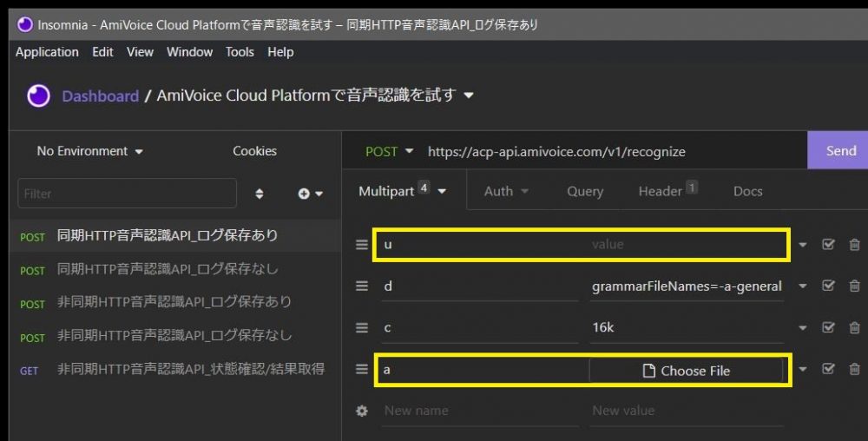Switch to the Header tab
This screenshot has height=441, width=868.
point(667,192)
